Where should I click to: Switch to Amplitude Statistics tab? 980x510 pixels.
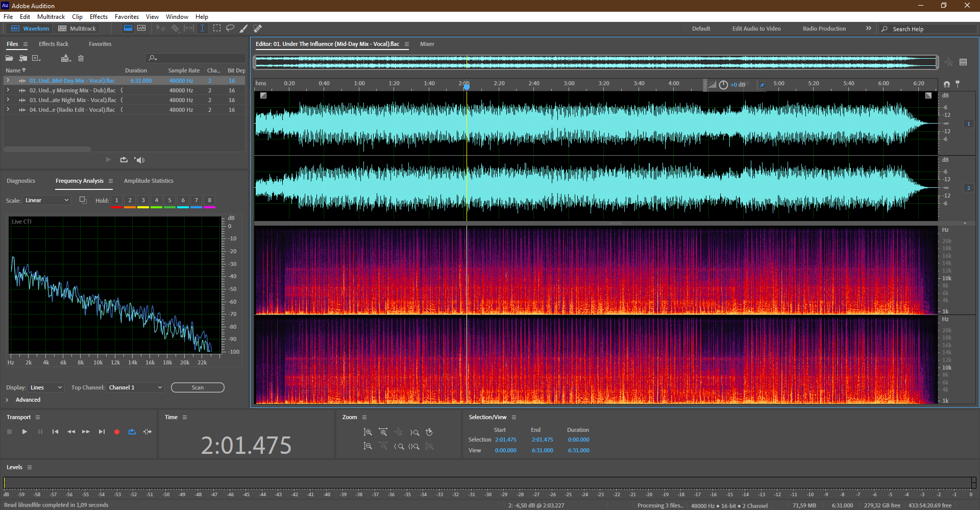149,181
